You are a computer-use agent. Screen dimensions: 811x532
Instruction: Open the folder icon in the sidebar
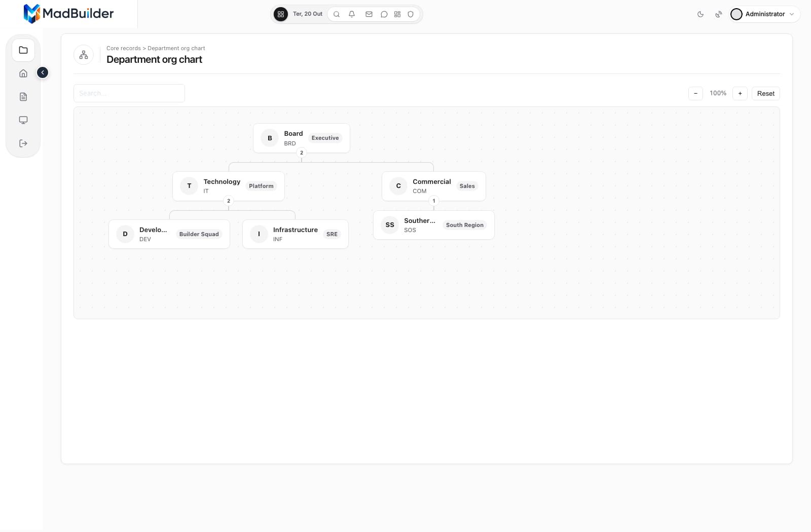23,50
